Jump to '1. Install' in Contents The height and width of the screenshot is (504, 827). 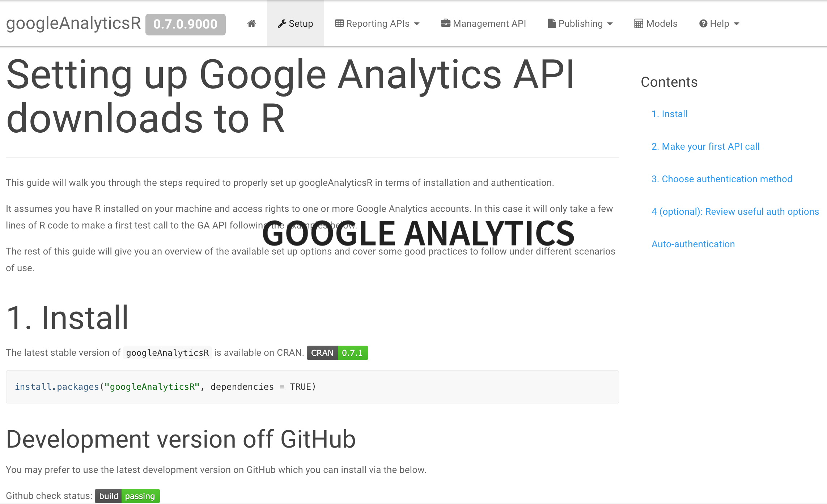(x=669, y=114)
